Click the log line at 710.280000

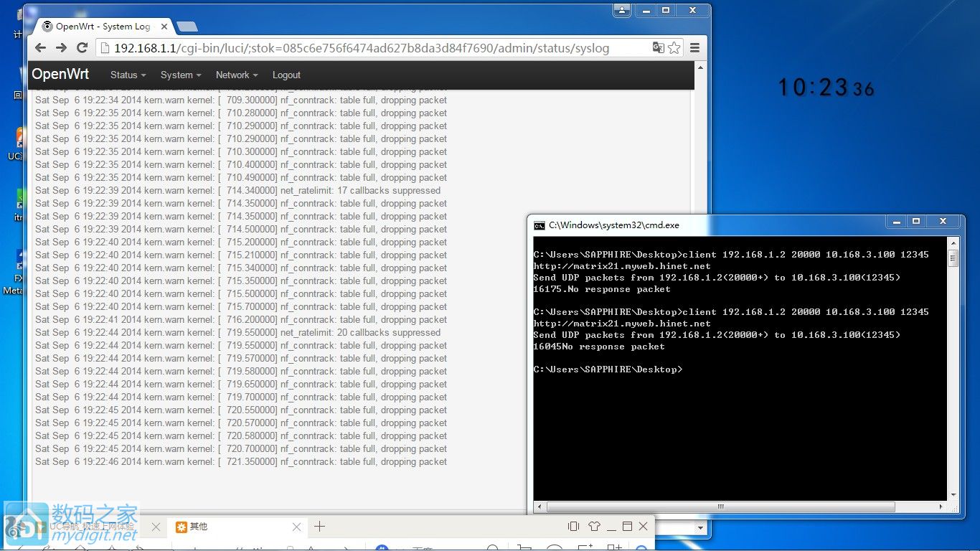pyautogui.click(x=241, y=113)
